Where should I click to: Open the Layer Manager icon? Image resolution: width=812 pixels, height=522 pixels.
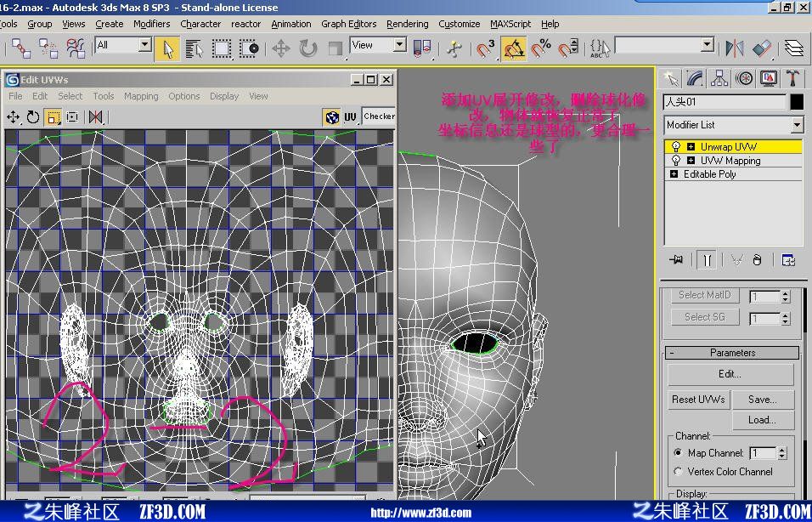[794, 49]
